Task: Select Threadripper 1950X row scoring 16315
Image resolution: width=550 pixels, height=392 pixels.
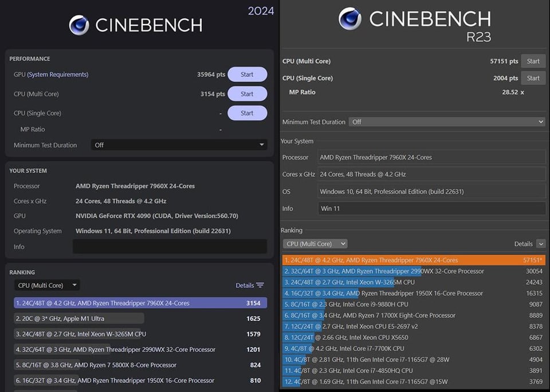Action: 414,293
